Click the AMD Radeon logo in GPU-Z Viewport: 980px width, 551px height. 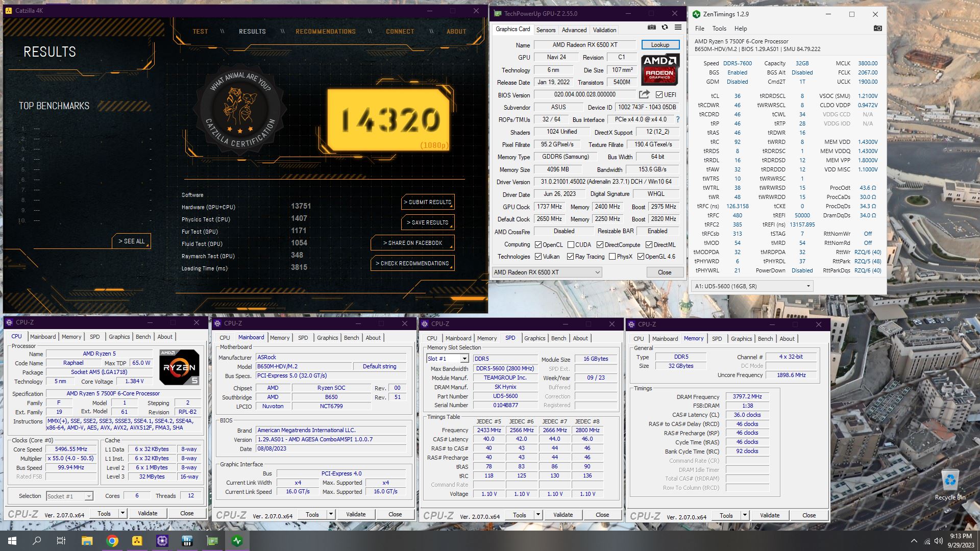(660, 69)
